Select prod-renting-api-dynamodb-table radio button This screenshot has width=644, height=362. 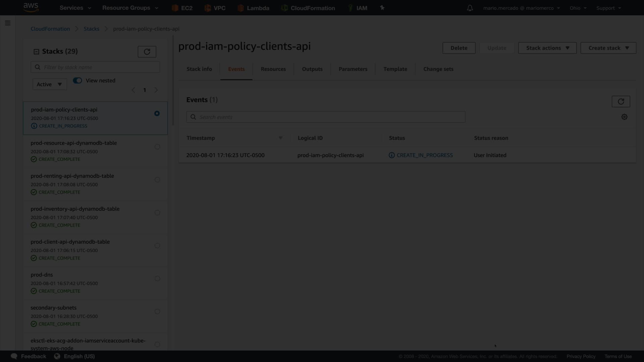pos(157,180)
